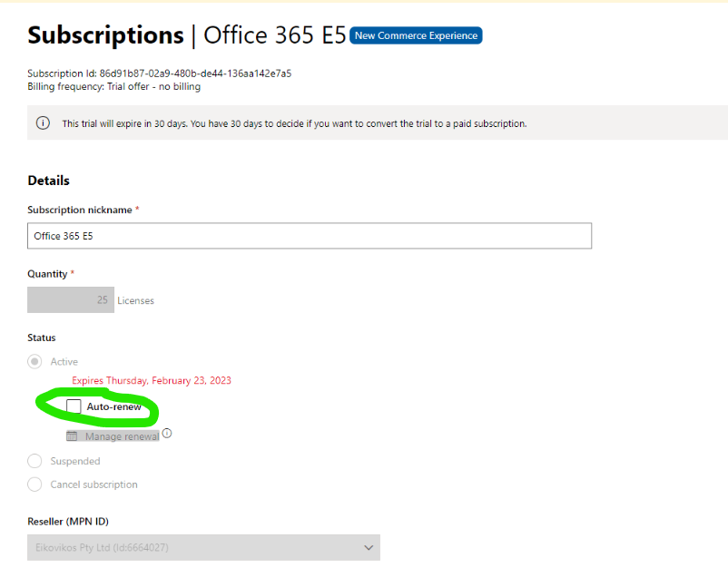Click the Reseller (MPN ID) label

68,521
